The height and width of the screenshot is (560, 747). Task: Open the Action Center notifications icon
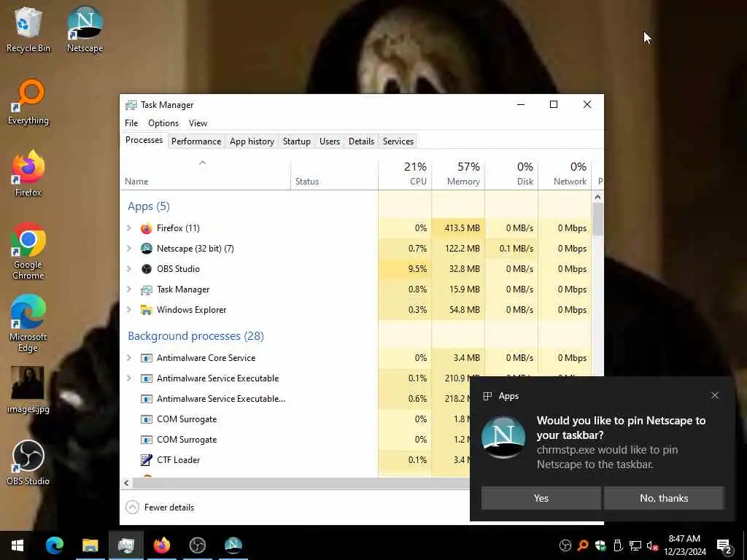(724, 545)
